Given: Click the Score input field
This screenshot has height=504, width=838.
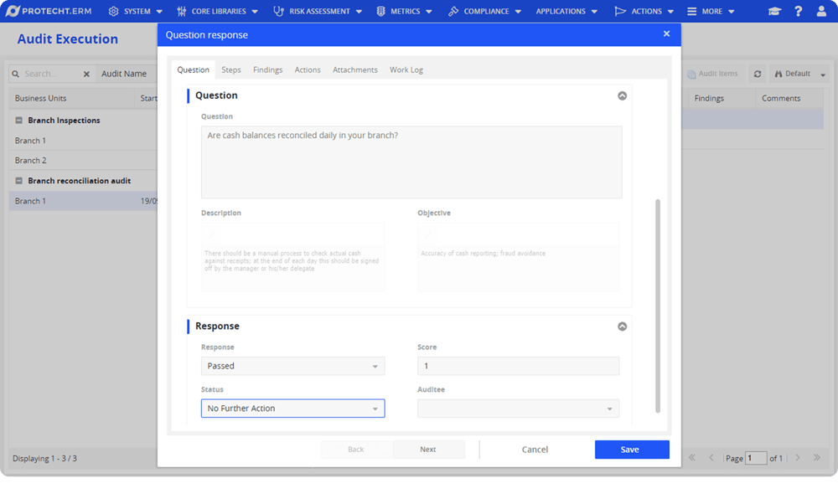Looking at the screenshot, I should (x=518, y=366).
